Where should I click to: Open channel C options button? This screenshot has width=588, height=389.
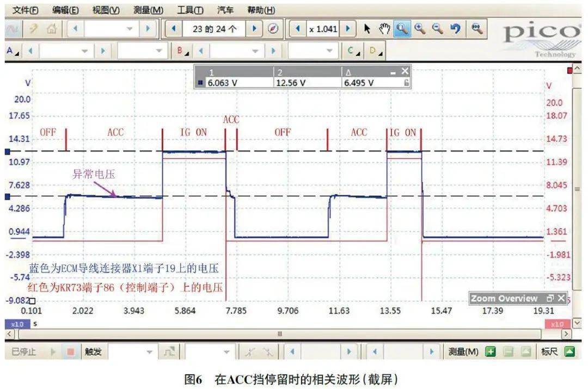[x=353, y=51]
